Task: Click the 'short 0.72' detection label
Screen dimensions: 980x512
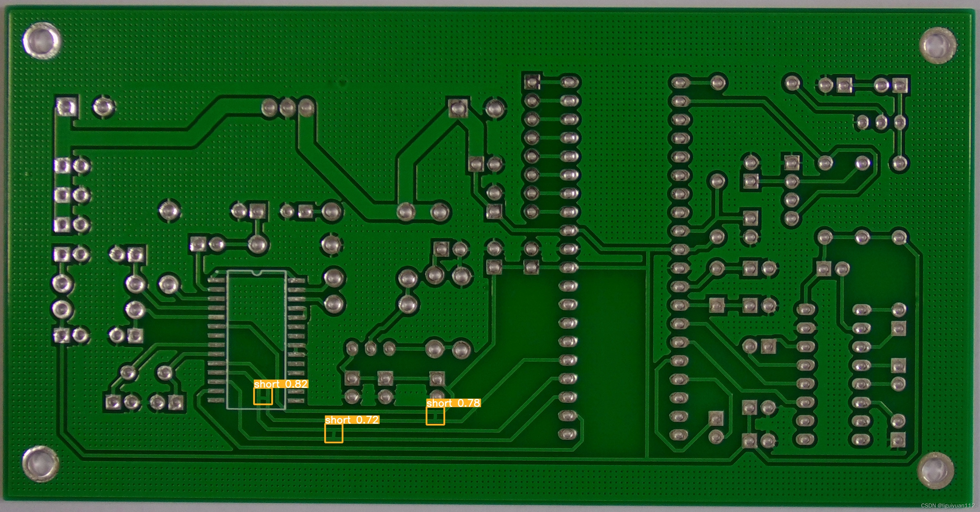Action: click(x=352, y=420)
